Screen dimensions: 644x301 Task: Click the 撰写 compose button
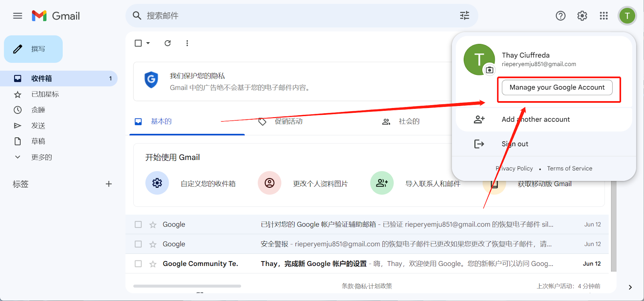pos(33,49)
